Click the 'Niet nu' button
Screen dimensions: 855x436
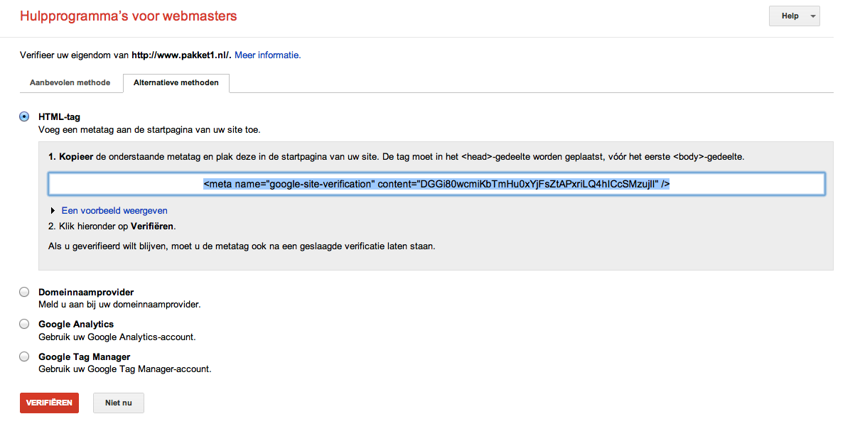click(x=118, y=402)
